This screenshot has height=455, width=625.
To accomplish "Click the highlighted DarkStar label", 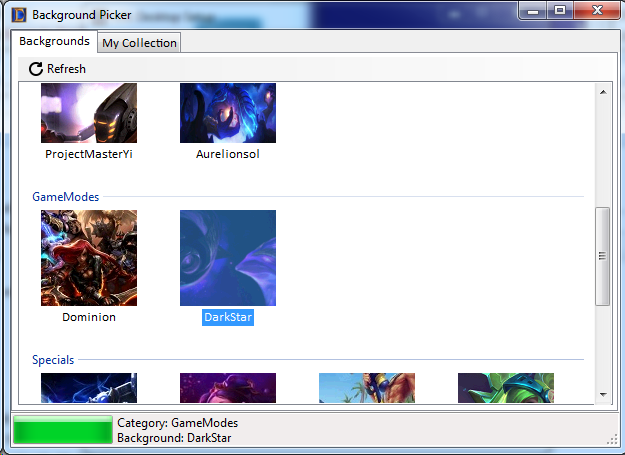I will [228, 317].
